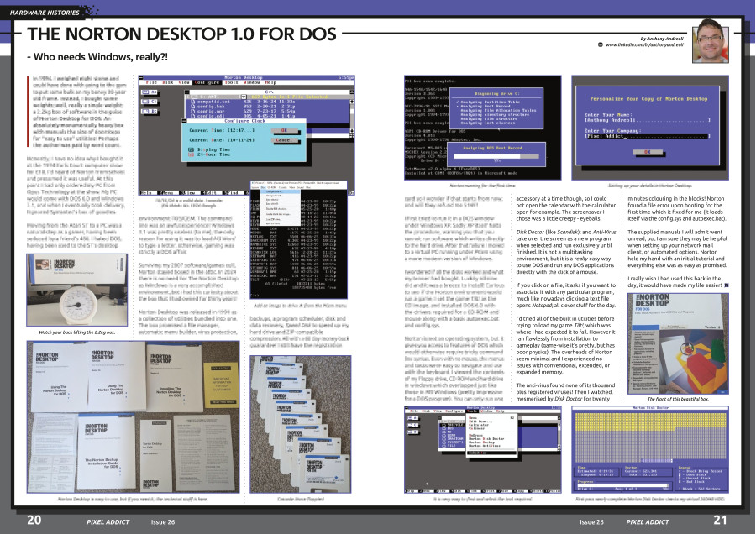Open Help menu in Configure Clock screenshot
This screenshot has height=534, width=756.
[271, 82]
